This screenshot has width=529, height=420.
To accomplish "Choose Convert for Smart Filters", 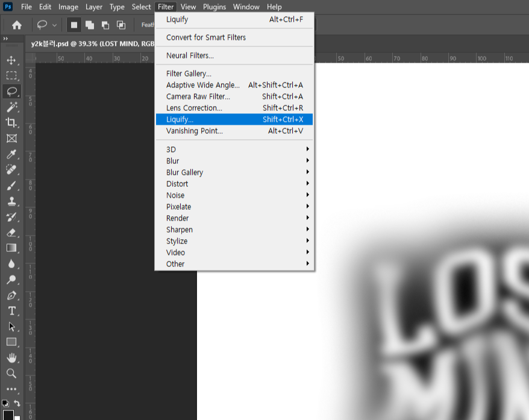I will (x=234, y=37).
